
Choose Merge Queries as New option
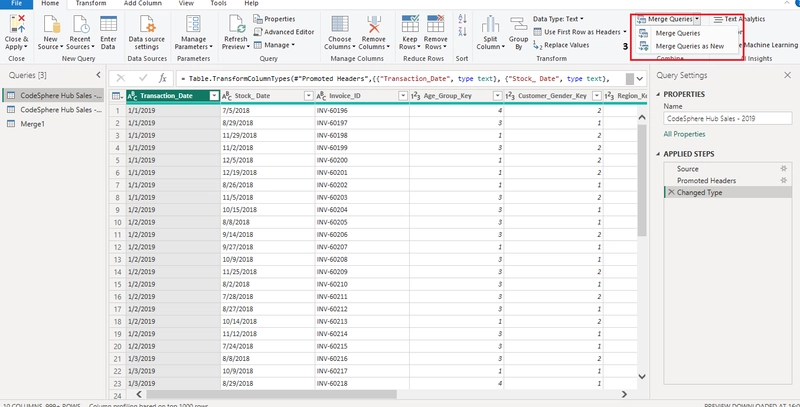tap(689, 46)
